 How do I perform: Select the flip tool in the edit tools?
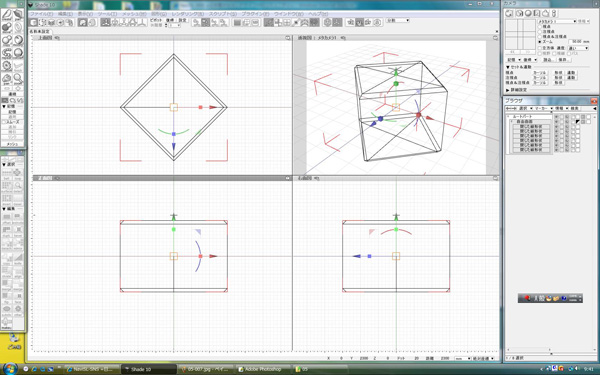[7, 298]
